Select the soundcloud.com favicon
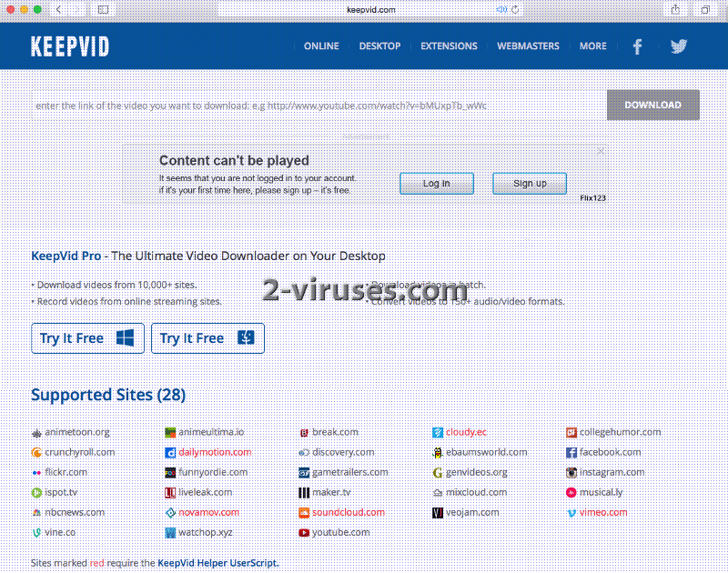The height and width of the screenshot is (573, 728). pos(304,511)
